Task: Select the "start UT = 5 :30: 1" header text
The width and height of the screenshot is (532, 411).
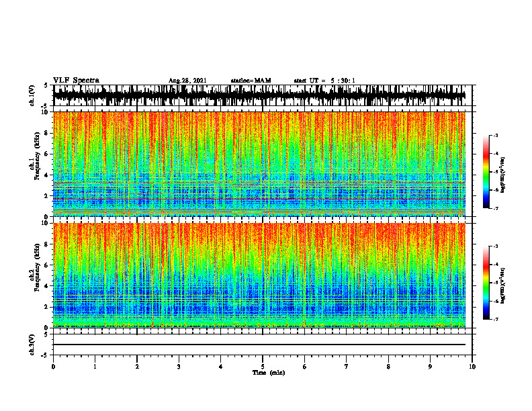Action: pos(324,81)
